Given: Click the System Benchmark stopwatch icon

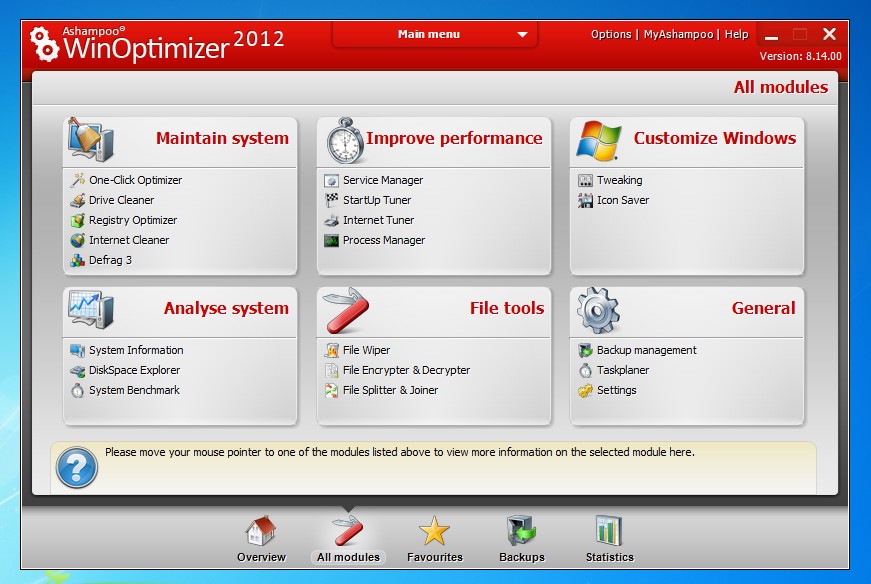Looking at the screenshot, I should pos(78,390).
